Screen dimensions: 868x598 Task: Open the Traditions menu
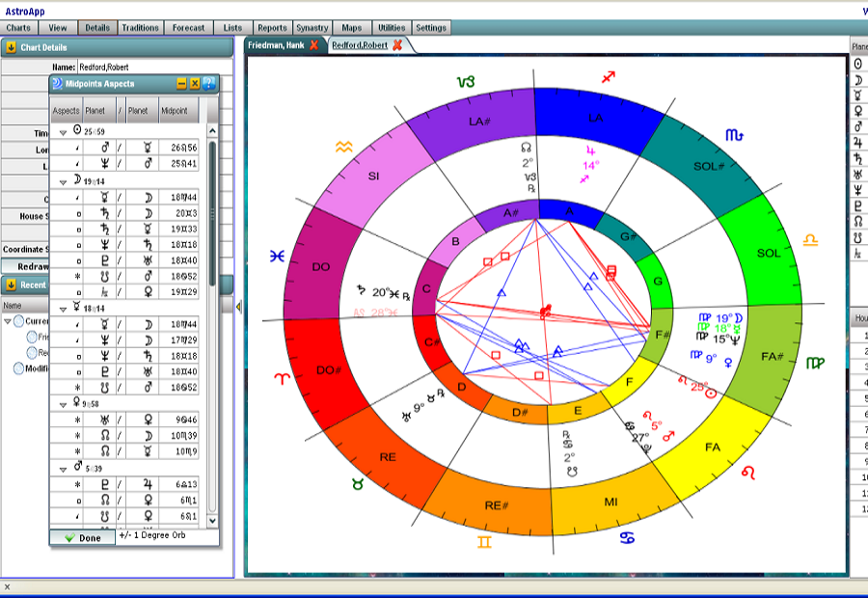point(140,28)
